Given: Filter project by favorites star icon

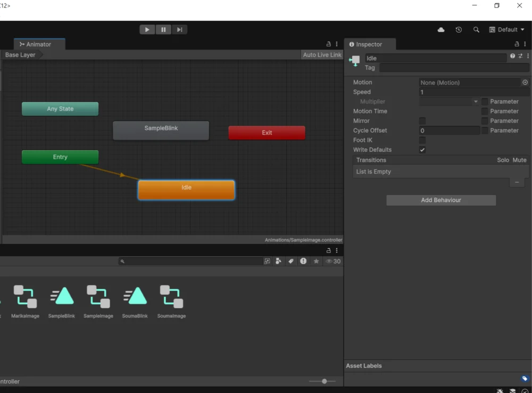Looking at the screenshot, I should [x=317, y=261].
